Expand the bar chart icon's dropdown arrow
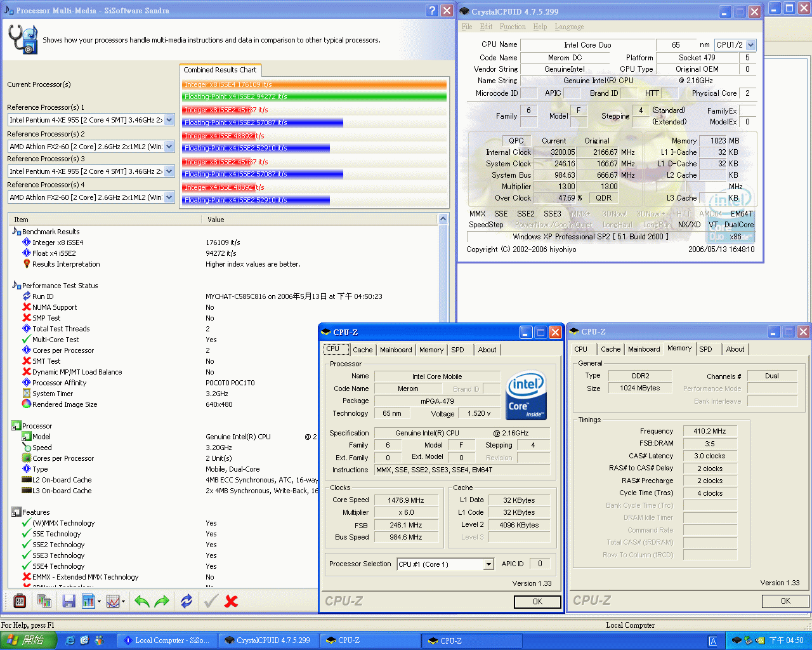 [98, 601]
